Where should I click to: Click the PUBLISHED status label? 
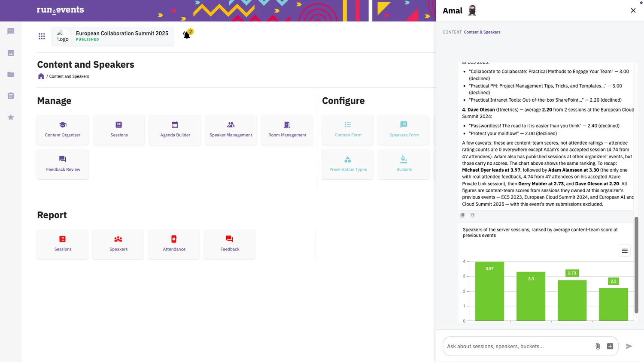coord(88,39)
